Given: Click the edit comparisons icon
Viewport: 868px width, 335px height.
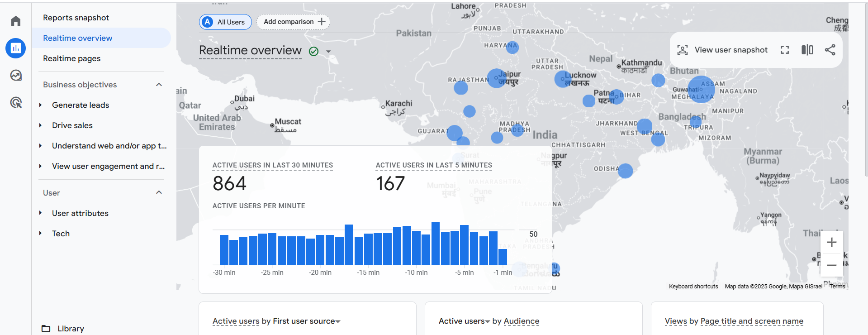Looking at the screenshot, I should click(x=807, y=50).
